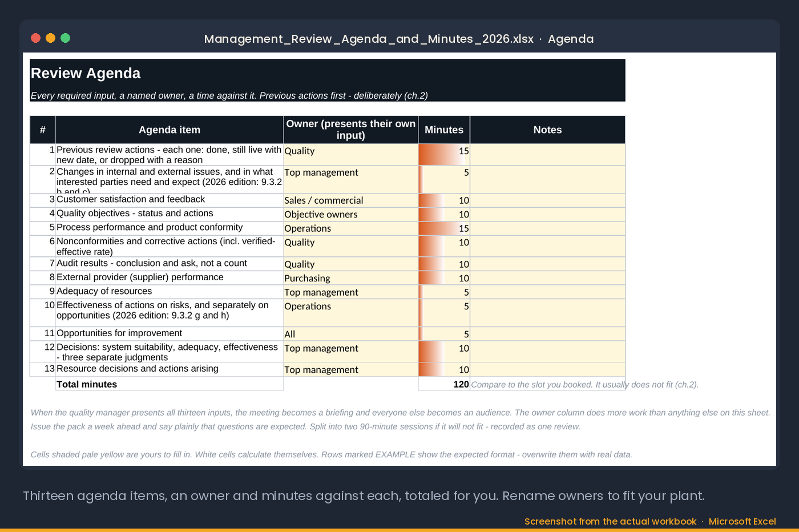Select the 'Total minutes' label cell
Screen dimensions: 799x532
(x=170, y=384)
